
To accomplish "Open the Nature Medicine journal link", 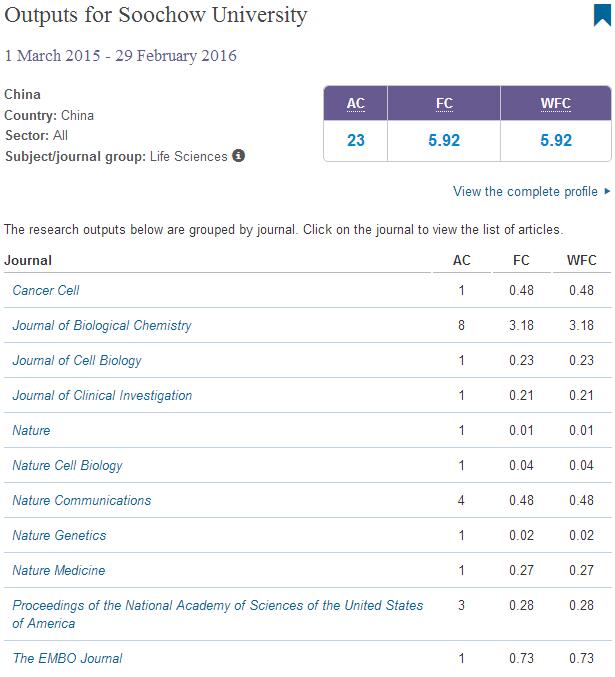I will click(58, 570).
